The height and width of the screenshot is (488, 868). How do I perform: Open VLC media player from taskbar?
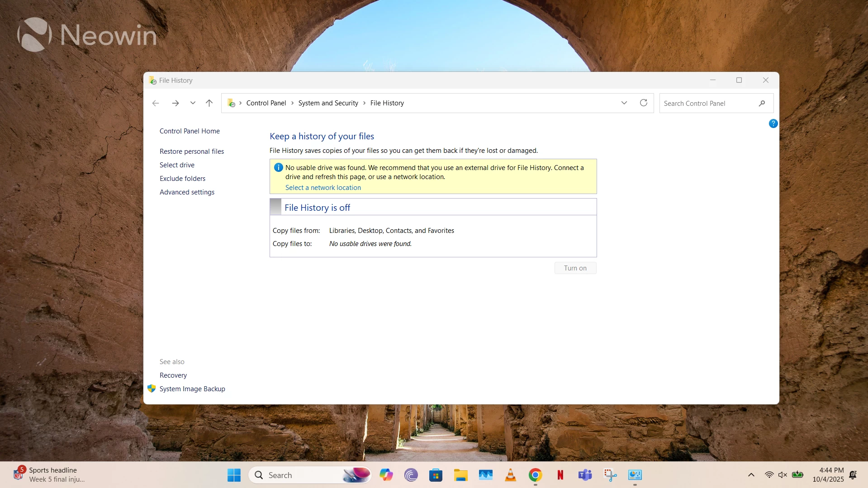pyautogui.click(x=510, y=475)
